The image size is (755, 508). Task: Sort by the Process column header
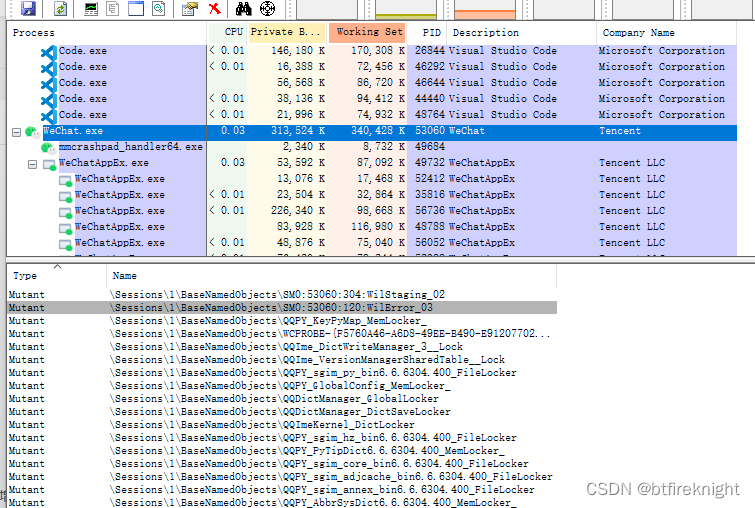pos(107,33)
